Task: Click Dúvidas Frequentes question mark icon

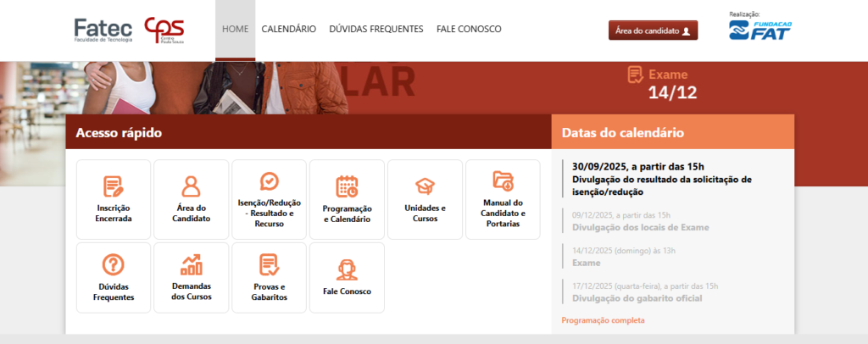Action: coord(113,264)
